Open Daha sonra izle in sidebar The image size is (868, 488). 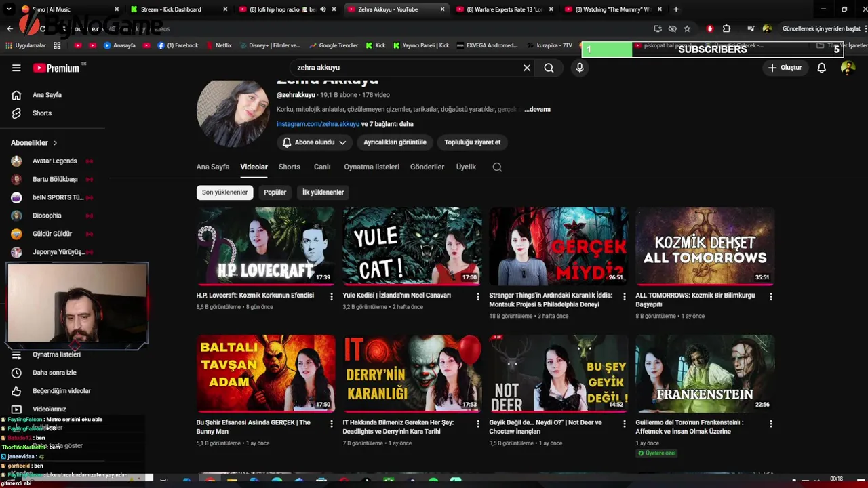53,373
